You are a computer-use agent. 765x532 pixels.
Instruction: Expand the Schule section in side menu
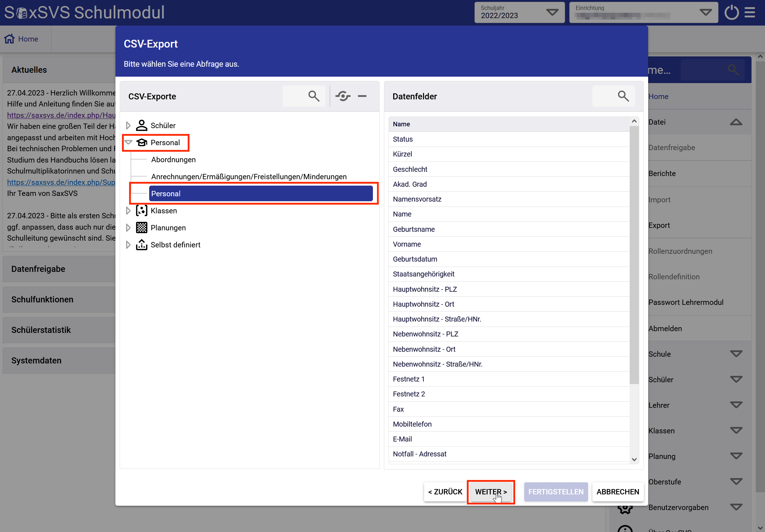tap(736, 354)
